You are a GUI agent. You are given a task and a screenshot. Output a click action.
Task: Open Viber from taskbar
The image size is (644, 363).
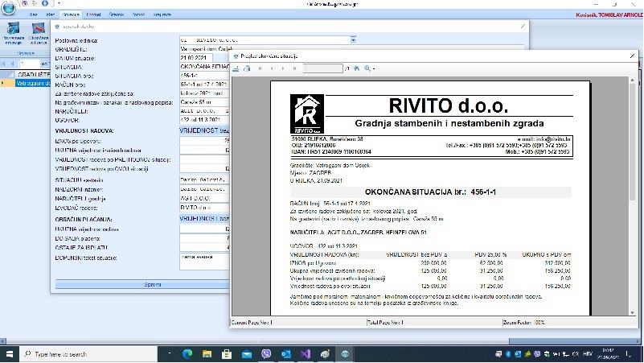[266, 353]
